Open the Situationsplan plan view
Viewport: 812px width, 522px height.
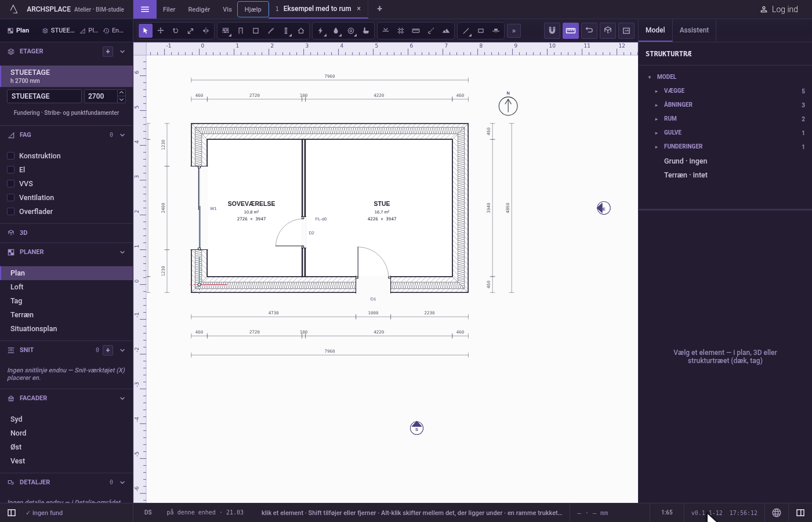(x=34, y=329)
